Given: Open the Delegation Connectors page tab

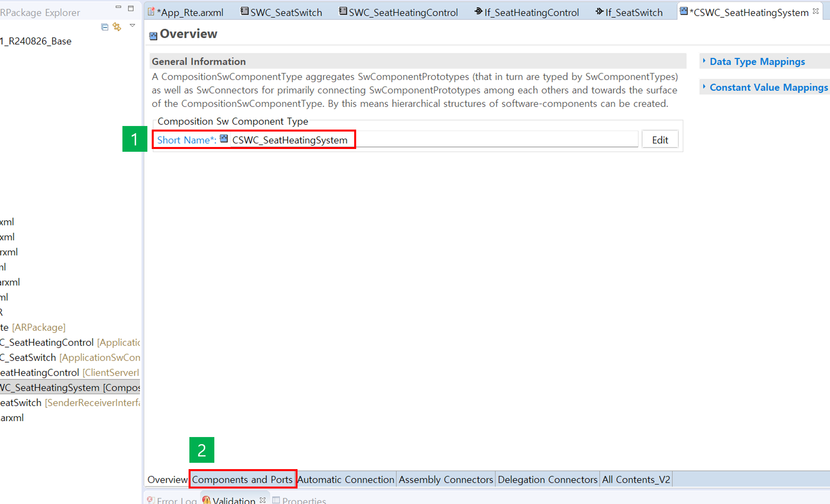Looking at the screenshot, I should tap(547, 479).
